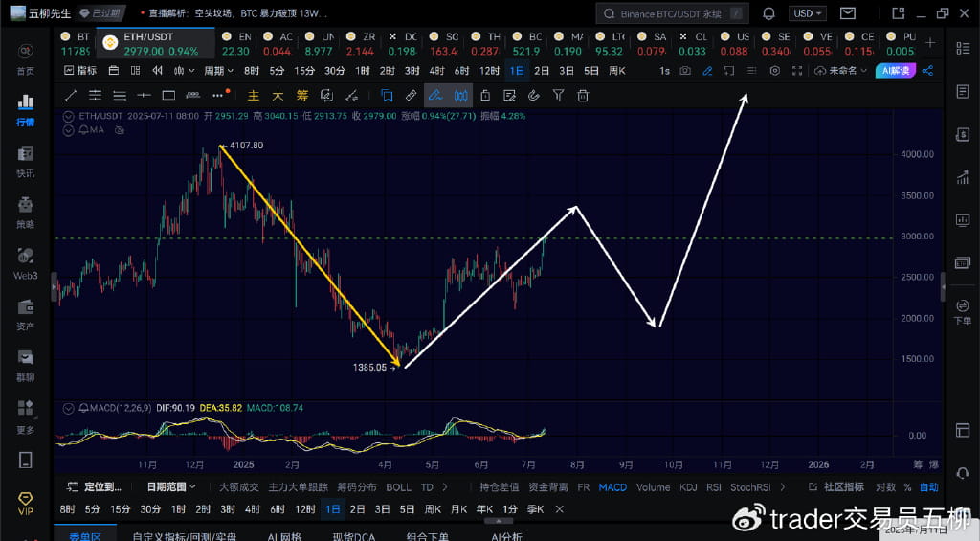Expand the 日期范围 date range dropdown
Screen dimensions: 980x541
(171, 486)
